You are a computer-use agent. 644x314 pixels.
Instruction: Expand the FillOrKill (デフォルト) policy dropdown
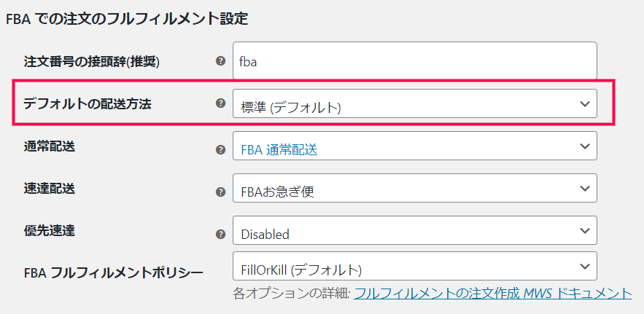pyautogui.click(x=415, y=266)
